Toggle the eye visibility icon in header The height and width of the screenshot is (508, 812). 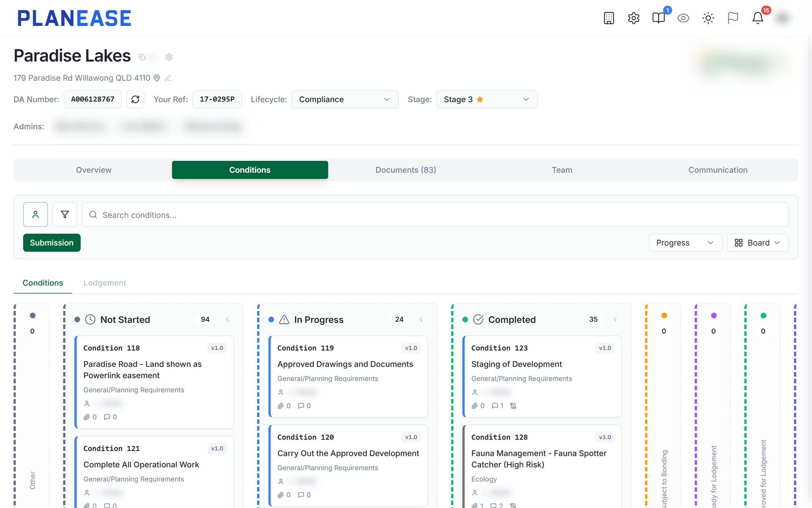(683, 18)
